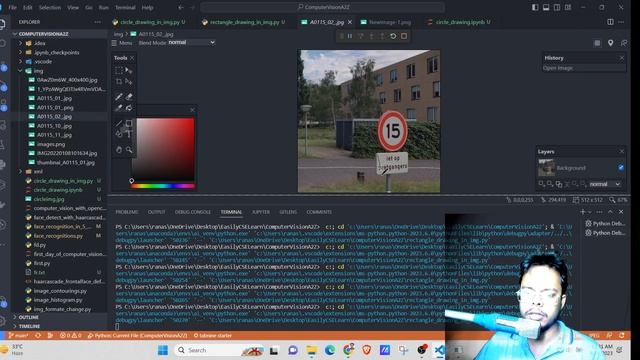Close the Layers panel

pyautogui.click(x=622, y=151)
